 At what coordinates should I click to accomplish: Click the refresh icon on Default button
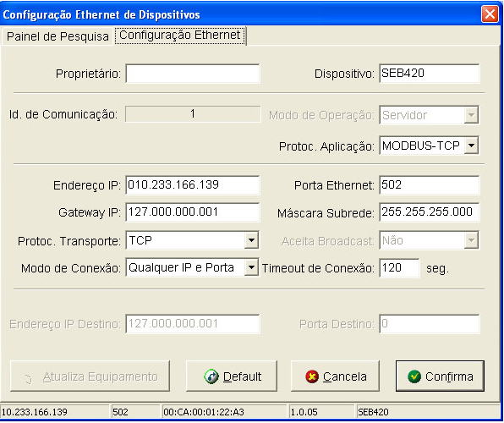211,376
